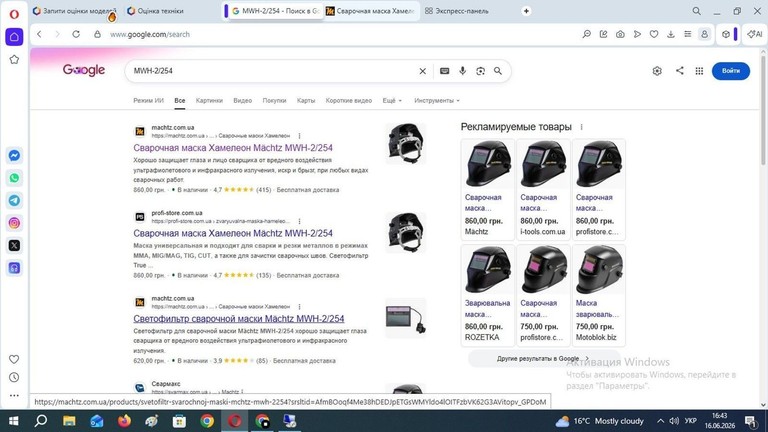Expand the 'Инструменты' dropdown
Image resolution: width=768 pixels, height=432 pixels.
coord(437,100)
